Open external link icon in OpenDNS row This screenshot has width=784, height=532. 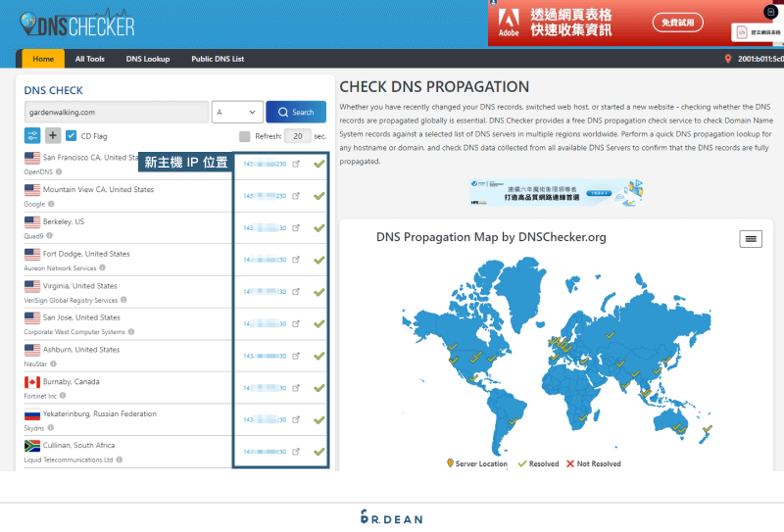click(296, 164)
